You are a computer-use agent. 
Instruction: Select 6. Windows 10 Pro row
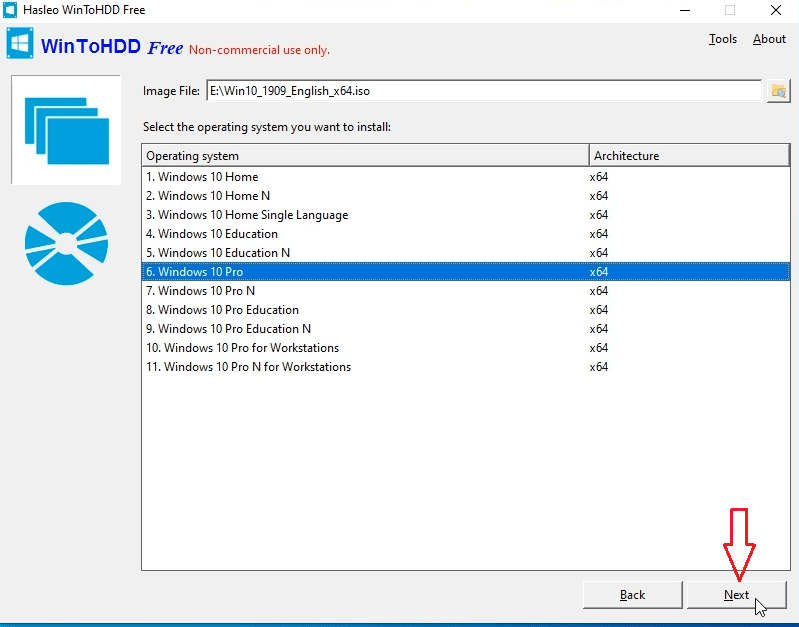click(x=466, y=272)
